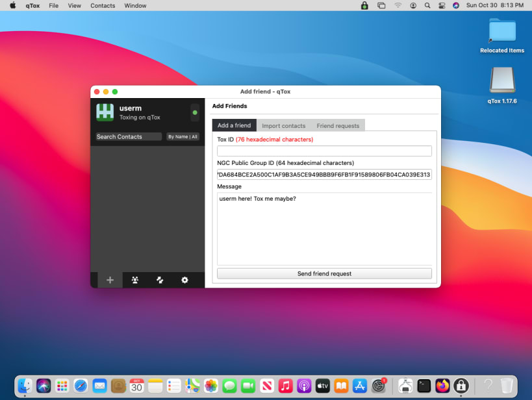Open Firefox from the dock

click(442, 386)
